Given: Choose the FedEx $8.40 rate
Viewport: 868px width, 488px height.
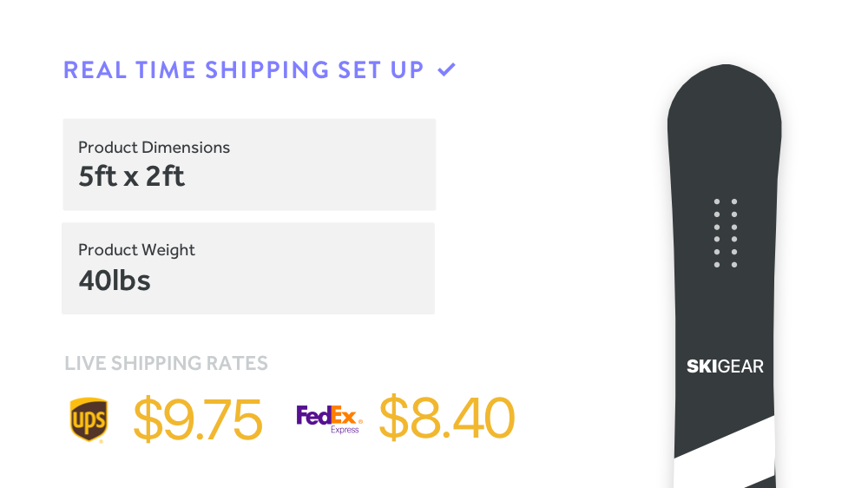Looking at the screenshot, I should (x=447, y=418).
